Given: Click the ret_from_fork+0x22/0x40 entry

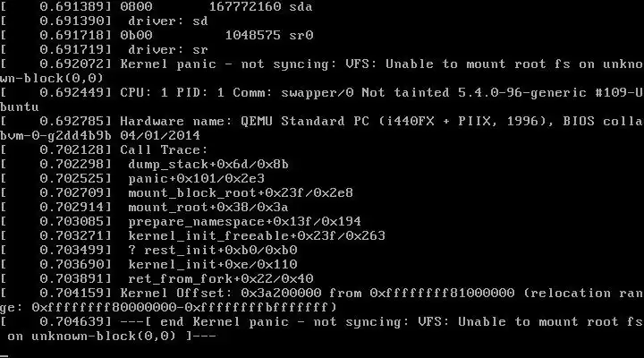Looking at the screenshot, I should click(x=221, y=279).
